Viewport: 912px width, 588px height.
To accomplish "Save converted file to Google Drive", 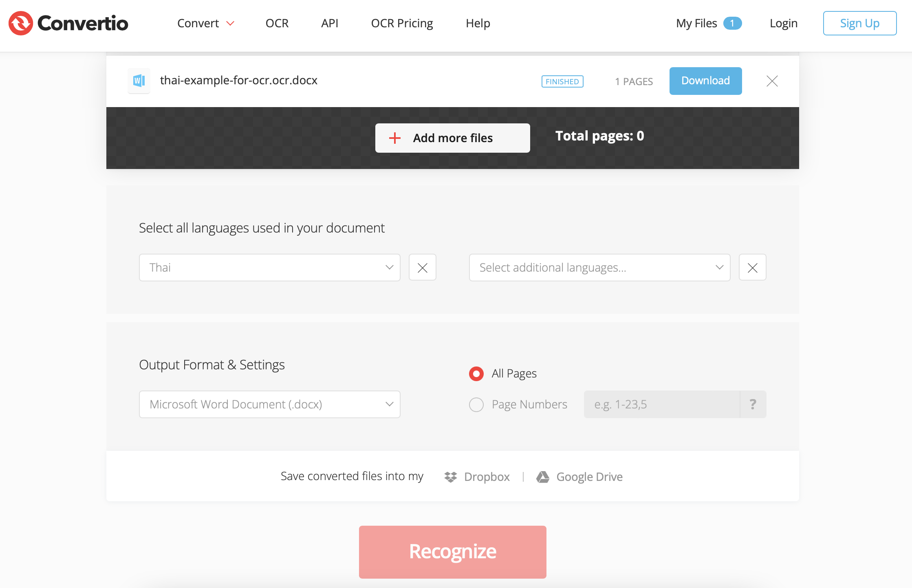I will [579, 476].
